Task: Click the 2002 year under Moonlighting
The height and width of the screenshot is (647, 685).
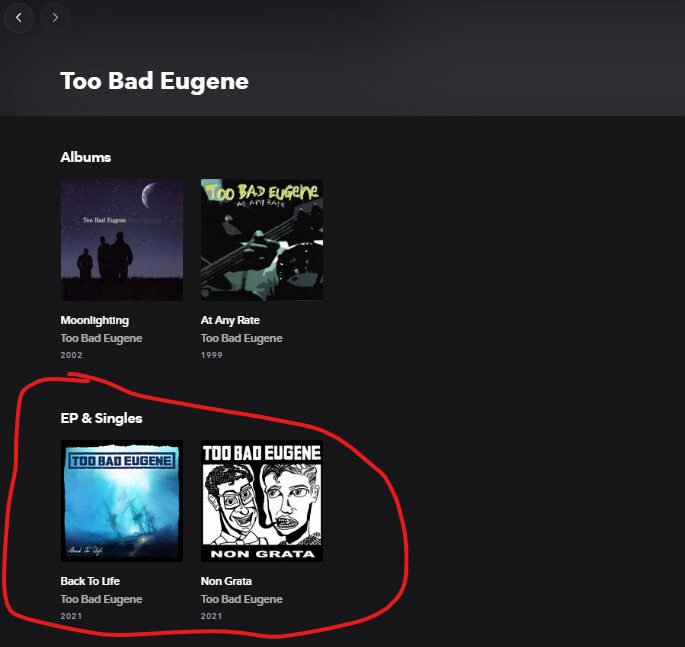Action: [72, 355]
